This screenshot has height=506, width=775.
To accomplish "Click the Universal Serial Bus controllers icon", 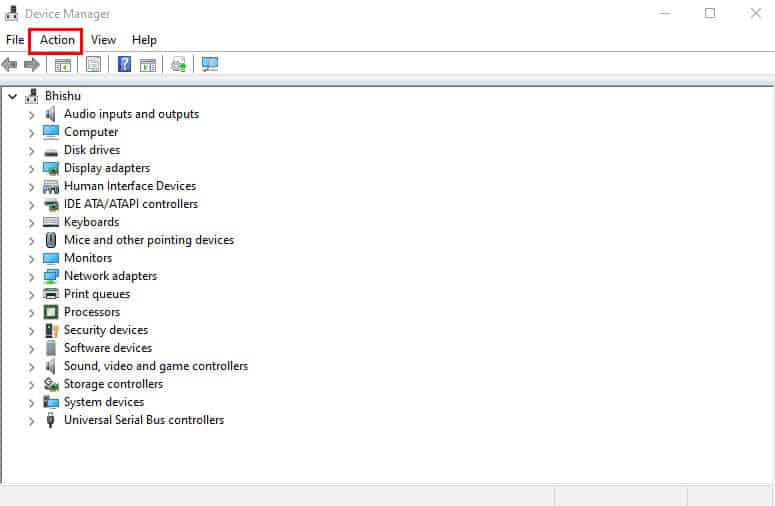I will (50, 420).
